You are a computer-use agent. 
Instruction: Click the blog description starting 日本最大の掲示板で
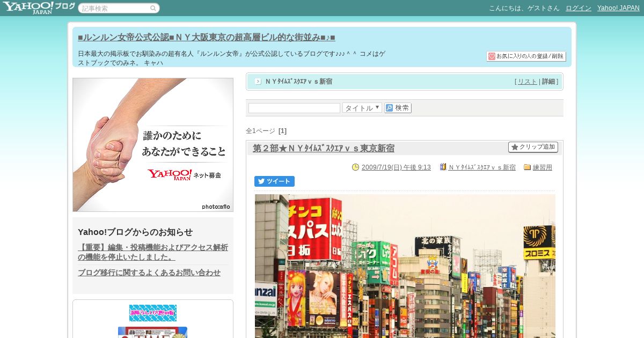[x=232, y=58]
